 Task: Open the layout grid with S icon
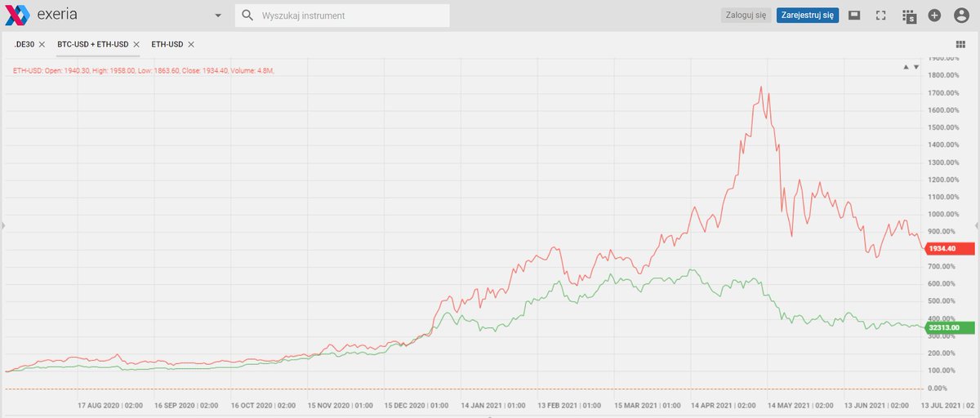909,16
